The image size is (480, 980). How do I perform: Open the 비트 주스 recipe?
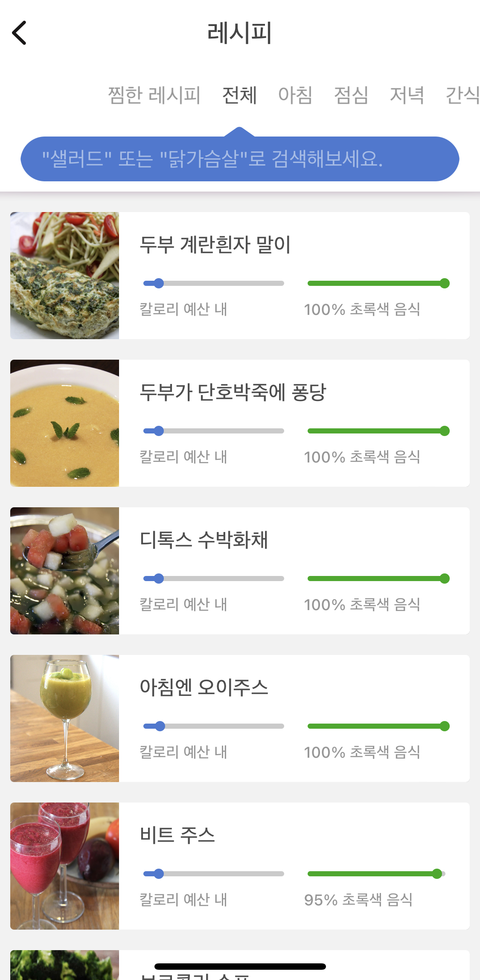point(177,835)
